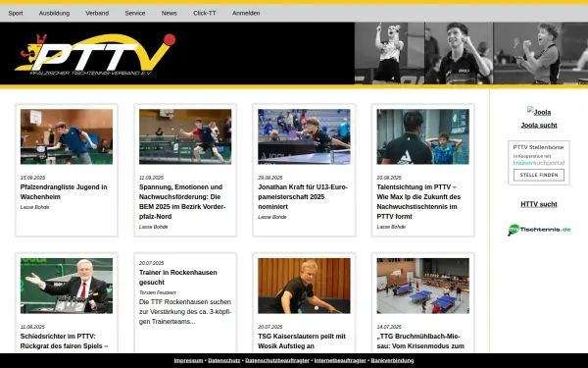Open the Click-TT menu item

205,13
